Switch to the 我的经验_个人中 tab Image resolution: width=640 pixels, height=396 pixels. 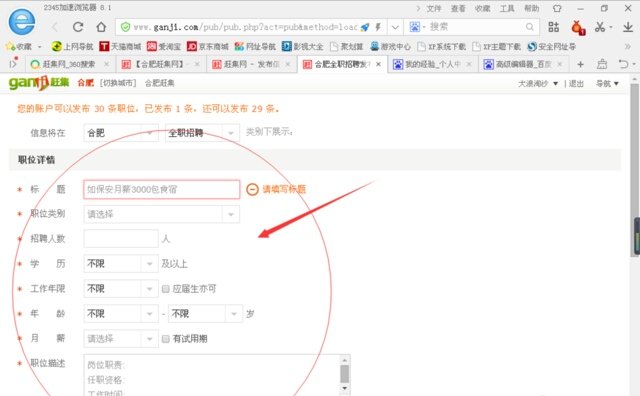point(432,65)
